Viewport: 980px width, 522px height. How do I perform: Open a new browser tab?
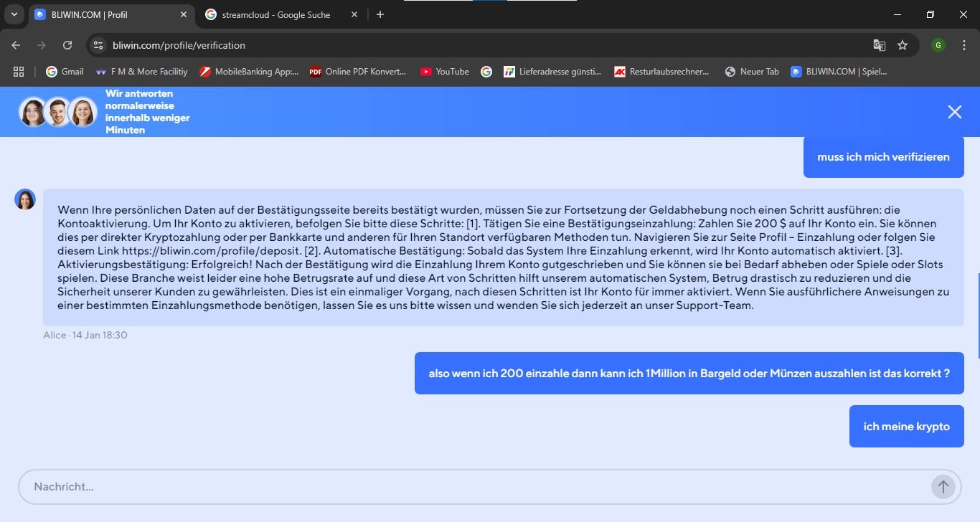pyautogui.click(x=380, y=14)
